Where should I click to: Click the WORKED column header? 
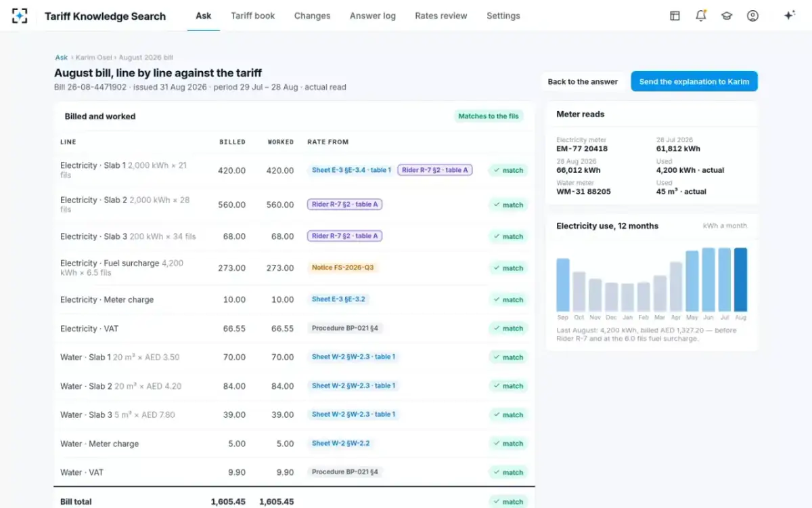(281, 142)
